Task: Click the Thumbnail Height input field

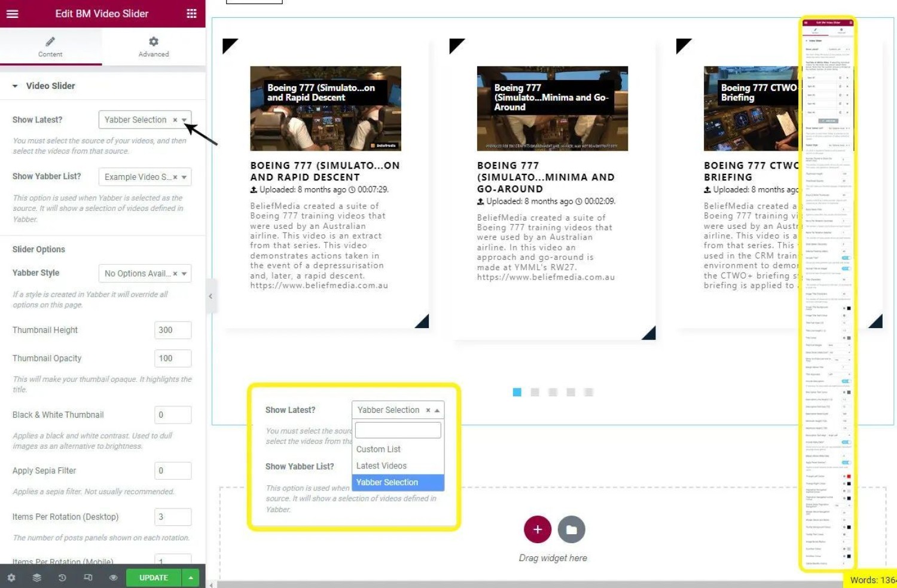Action: 173,330
